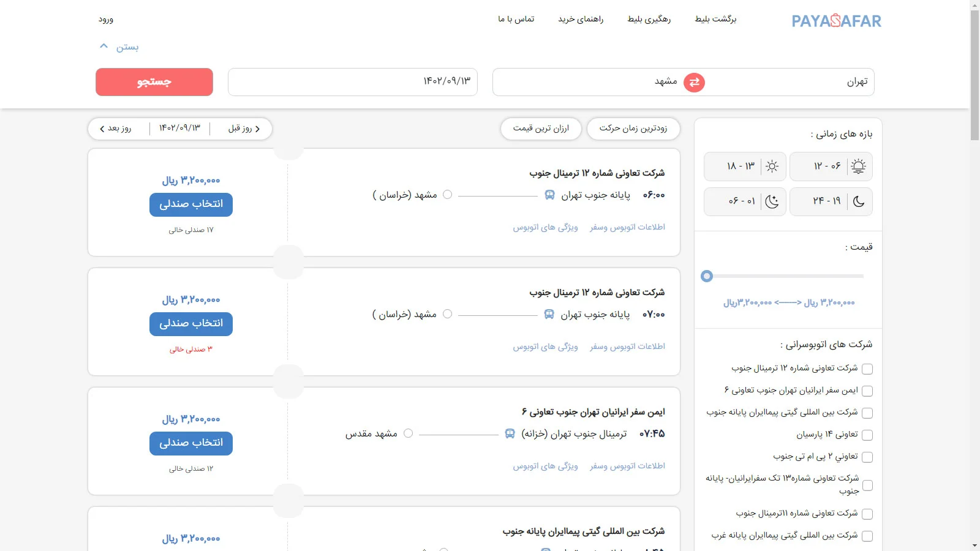Select the moon-star icon for the ۰۱ - ۰۶ time range

772,201
